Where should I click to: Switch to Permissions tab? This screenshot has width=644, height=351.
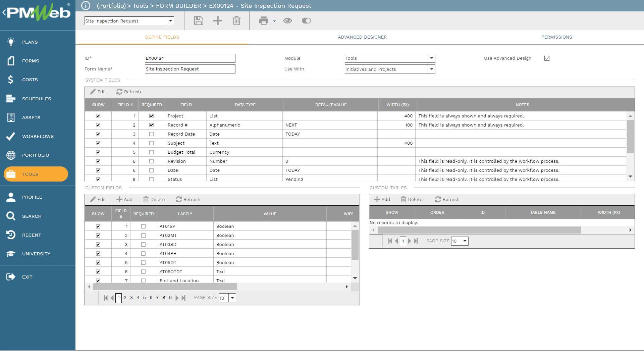coord(557,37)
